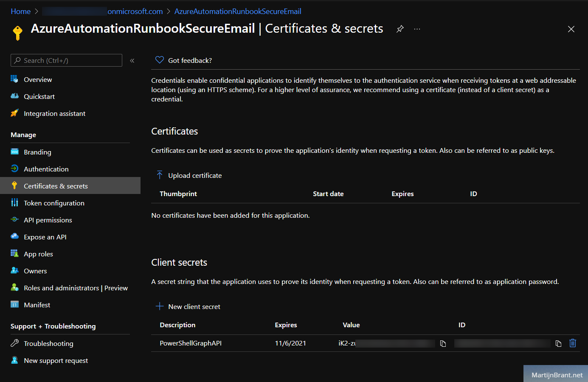Screen dimensions: 588x382
Task: Click the Certificates heading
Action: tap(174, 131)
